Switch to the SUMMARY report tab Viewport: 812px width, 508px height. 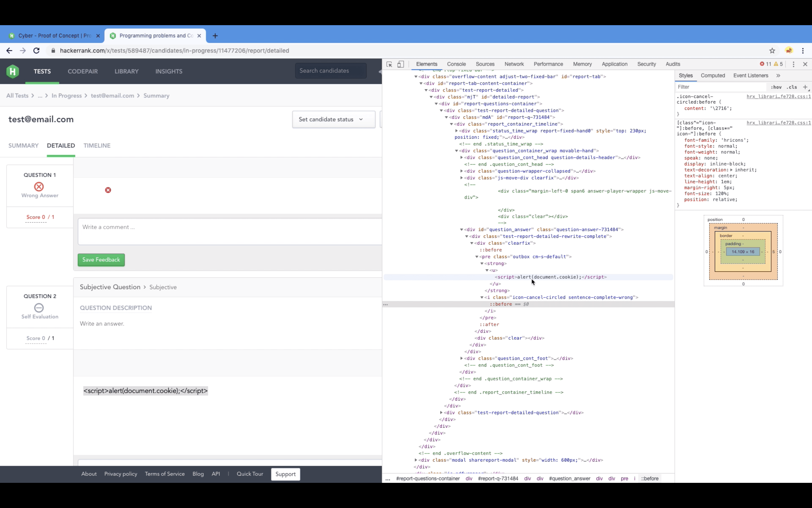pyautogui.click(x=23, y=145)
